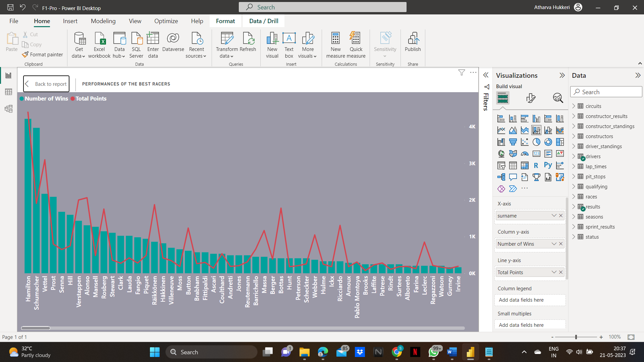Switch to Table view in left sidebar
Screen dimensions: 644x362
[8, 92]
